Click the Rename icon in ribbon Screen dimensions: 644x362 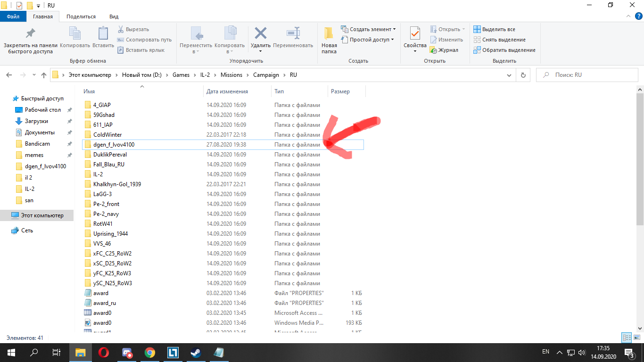point(293,33)
